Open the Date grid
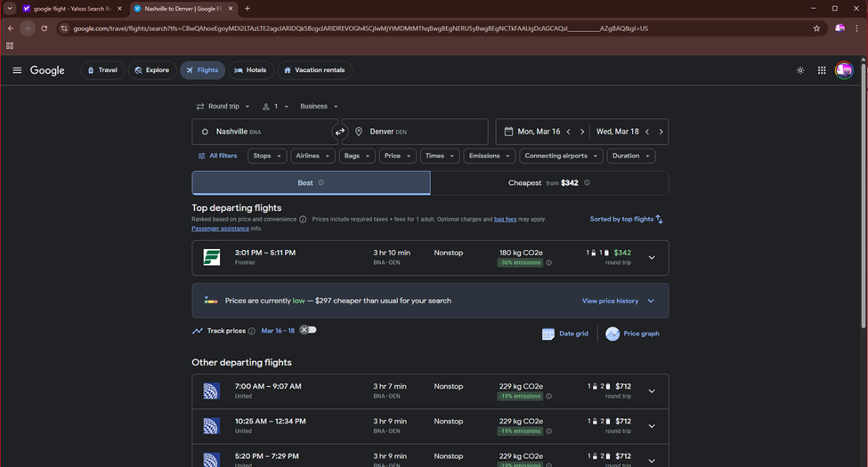 (x=565, y=334)
